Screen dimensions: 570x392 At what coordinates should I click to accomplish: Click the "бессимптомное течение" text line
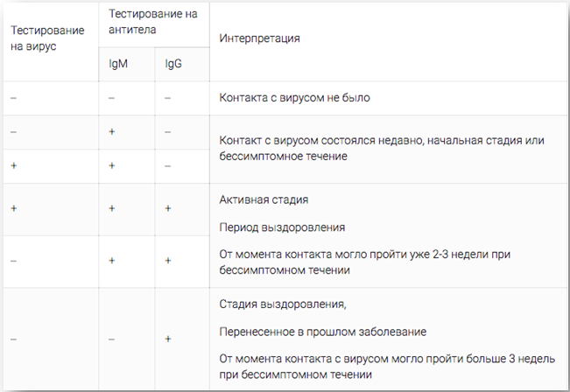(x=283, y=157)
